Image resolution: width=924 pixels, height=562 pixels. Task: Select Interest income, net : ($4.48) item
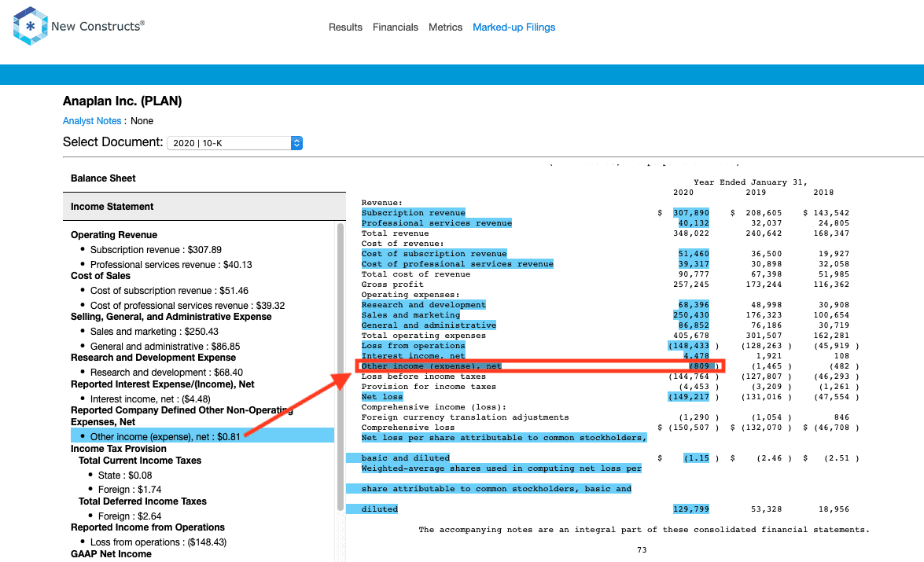point(150,399)
